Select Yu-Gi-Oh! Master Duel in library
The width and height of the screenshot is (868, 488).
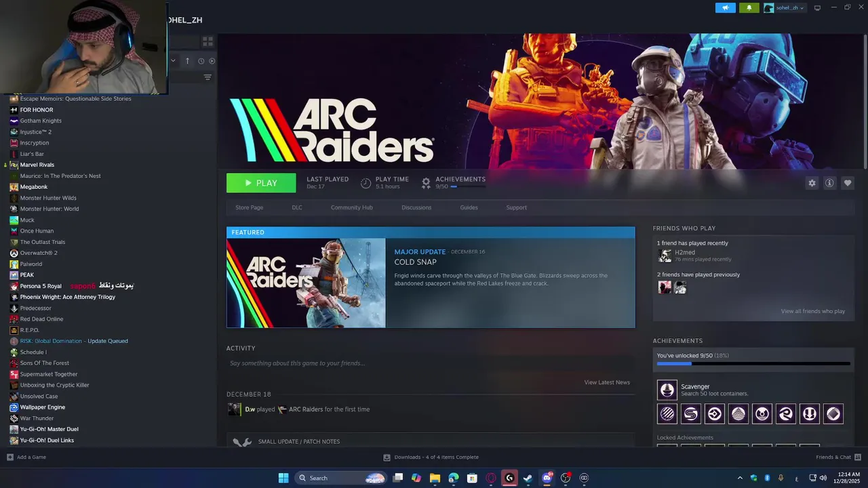point(50,429)
